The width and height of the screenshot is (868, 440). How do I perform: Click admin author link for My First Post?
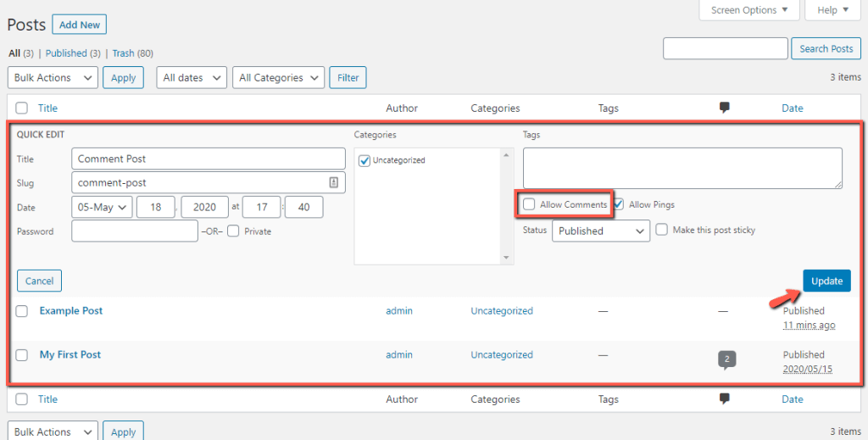pyautogui.click(x=399, y=354)
